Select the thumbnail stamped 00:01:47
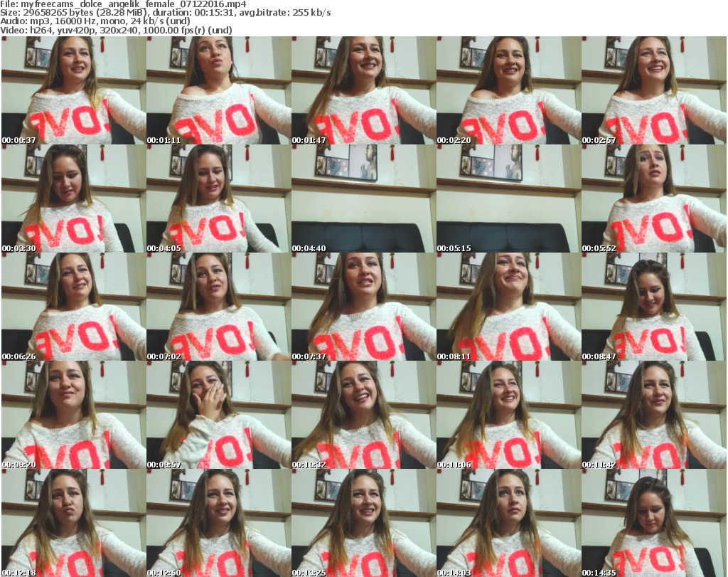This screenshot has height=577, width=728. point(363,90)
